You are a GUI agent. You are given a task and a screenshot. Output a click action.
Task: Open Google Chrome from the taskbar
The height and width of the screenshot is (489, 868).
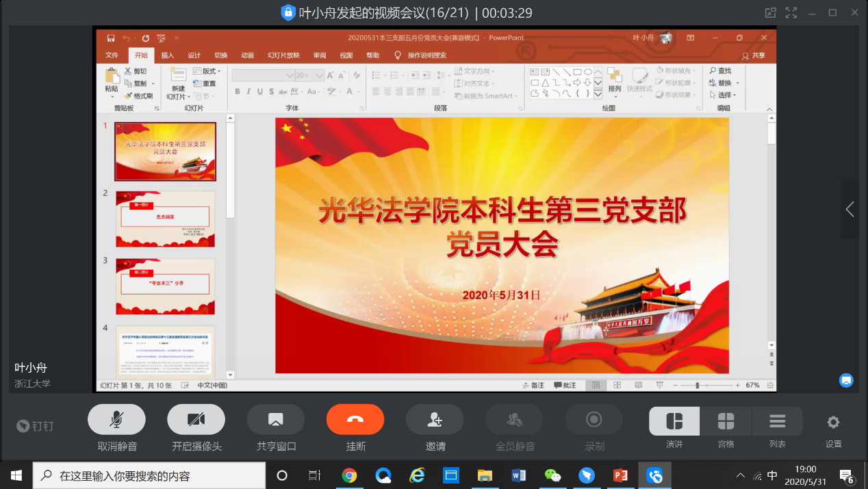349,475
